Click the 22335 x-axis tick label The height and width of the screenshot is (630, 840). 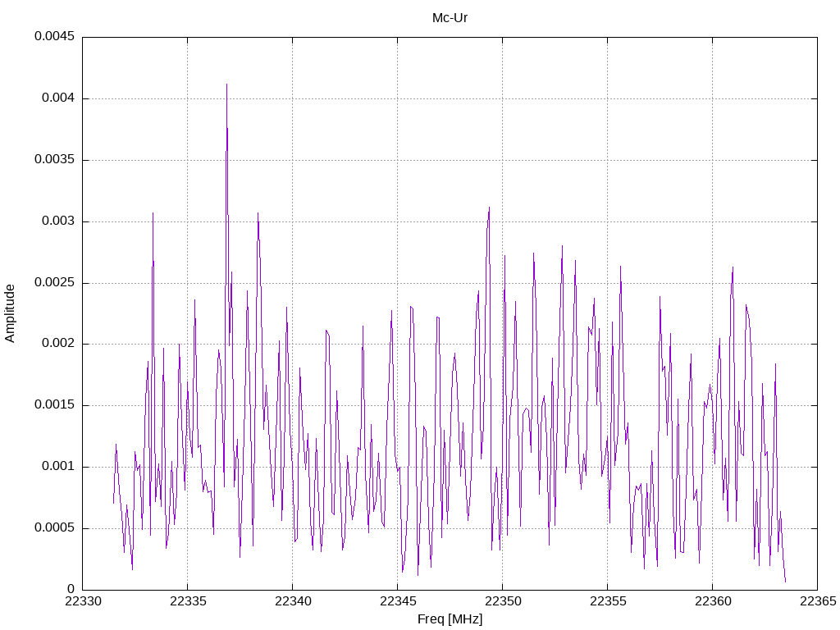click(188, 601)
